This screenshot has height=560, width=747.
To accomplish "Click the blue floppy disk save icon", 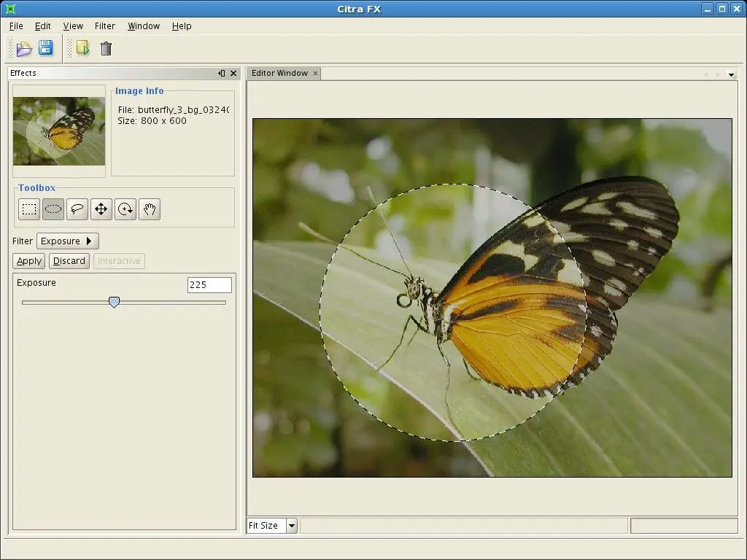I will pyautogui.click(x=45, y=48).
